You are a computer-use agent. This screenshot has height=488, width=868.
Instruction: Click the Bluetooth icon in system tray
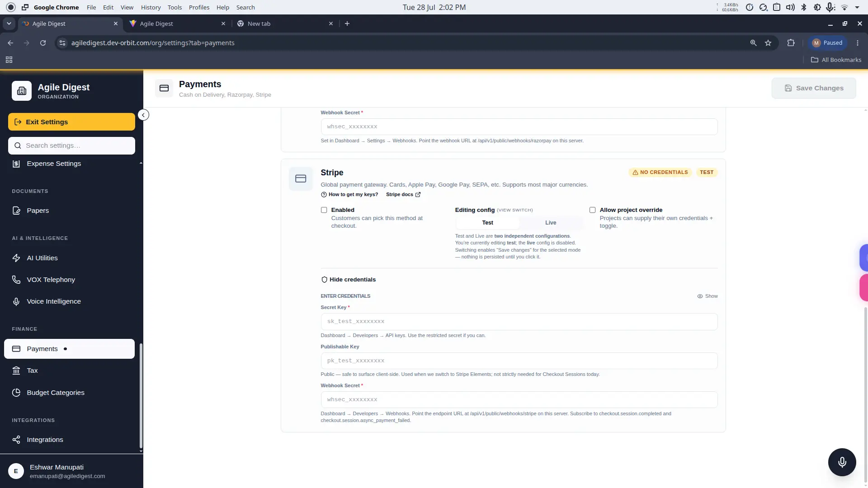coord(804,7)
